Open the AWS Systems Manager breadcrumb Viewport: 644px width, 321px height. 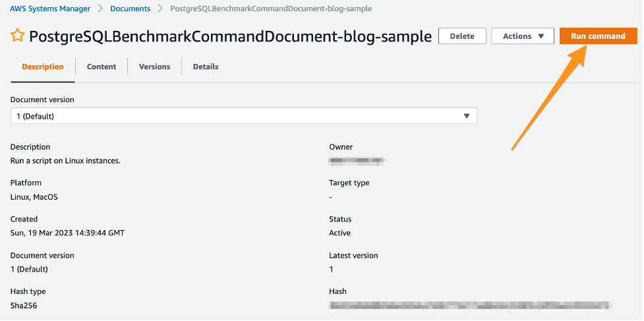coord(50,9)
